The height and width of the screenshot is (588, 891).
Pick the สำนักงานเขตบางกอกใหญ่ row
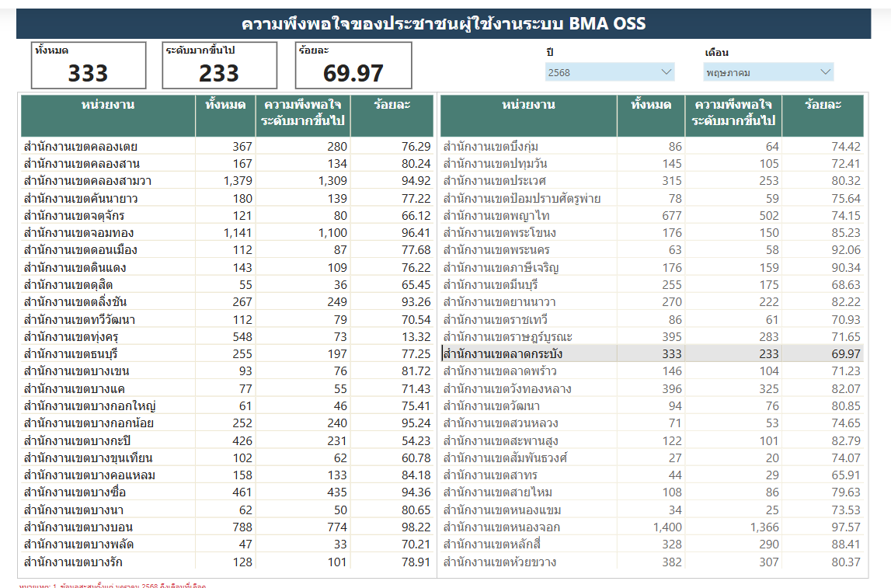(x=228, y=405)
